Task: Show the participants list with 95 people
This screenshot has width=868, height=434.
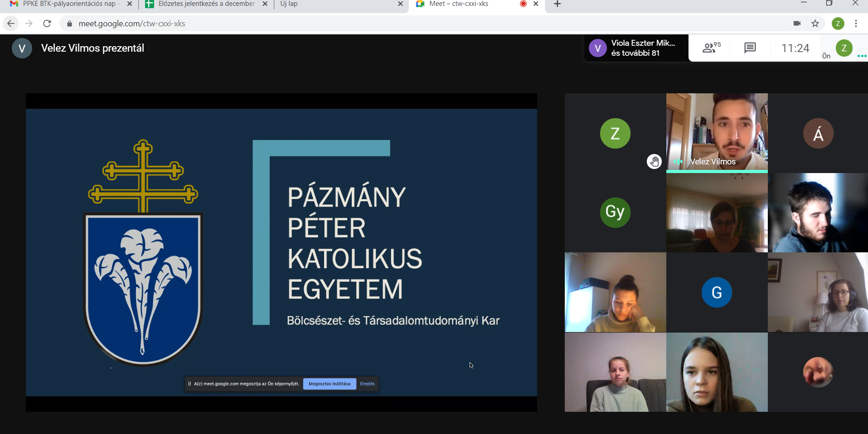Action: point(711,48)
